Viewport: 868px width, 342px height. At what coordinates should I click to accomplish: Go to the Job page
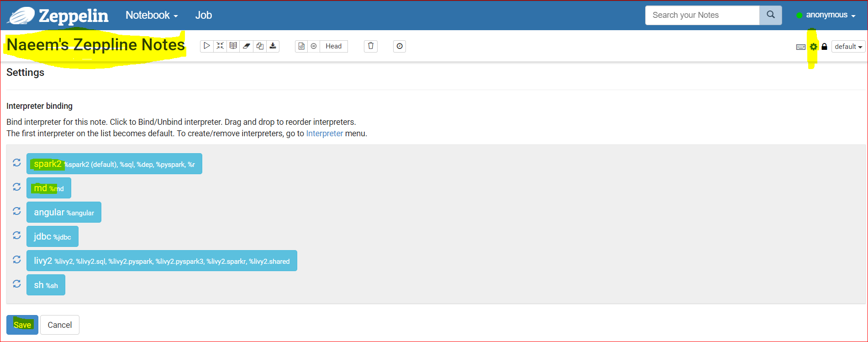click(204, 15)
